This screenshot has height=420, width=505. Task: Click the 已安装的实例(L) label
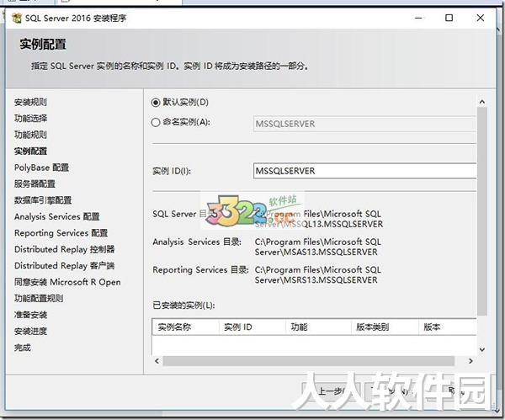click(x=183, y=305)
